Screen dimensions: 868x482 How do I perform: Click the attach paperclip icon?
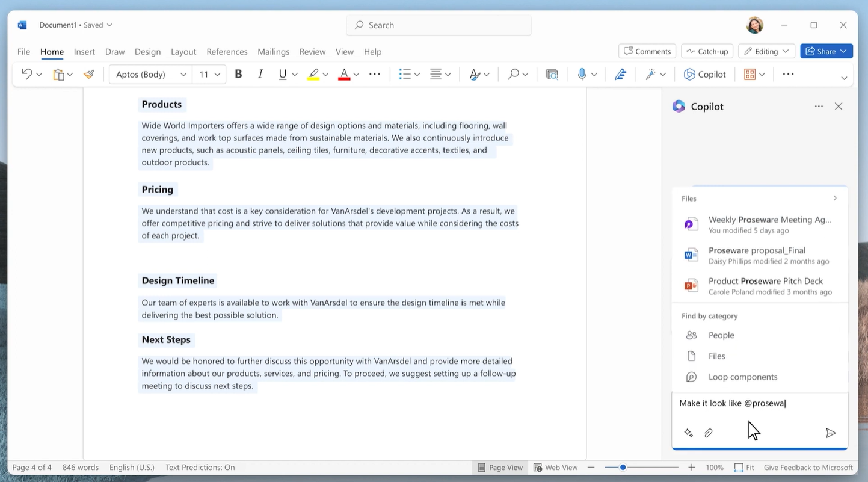pos(709,433)
